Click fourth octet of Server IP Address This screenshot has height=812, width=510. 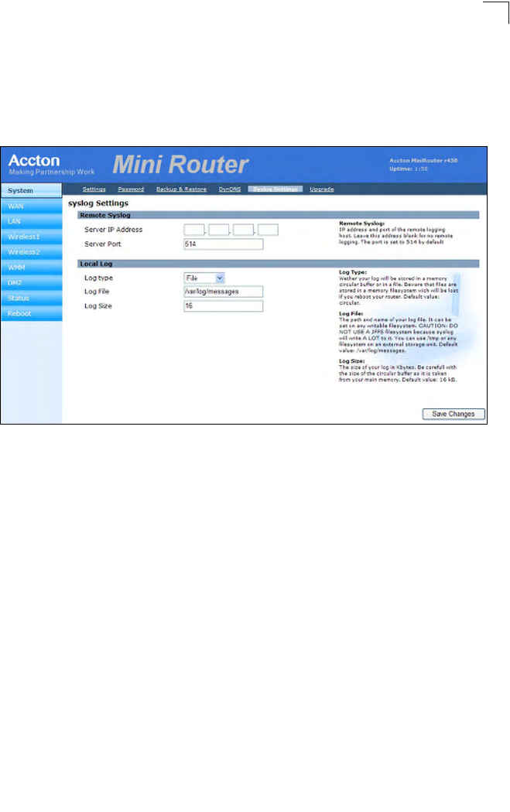268,230
